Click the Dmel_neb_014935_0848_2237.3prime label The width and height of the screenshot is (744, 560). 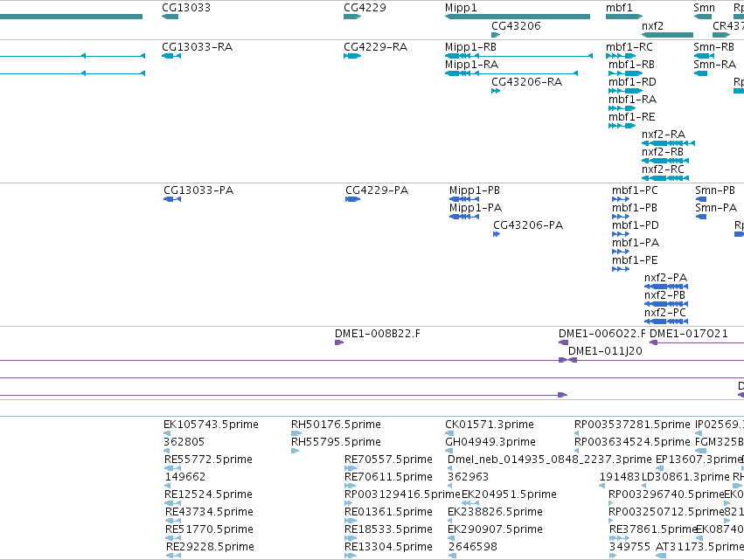pyautogui.click(x=549, y=460)
